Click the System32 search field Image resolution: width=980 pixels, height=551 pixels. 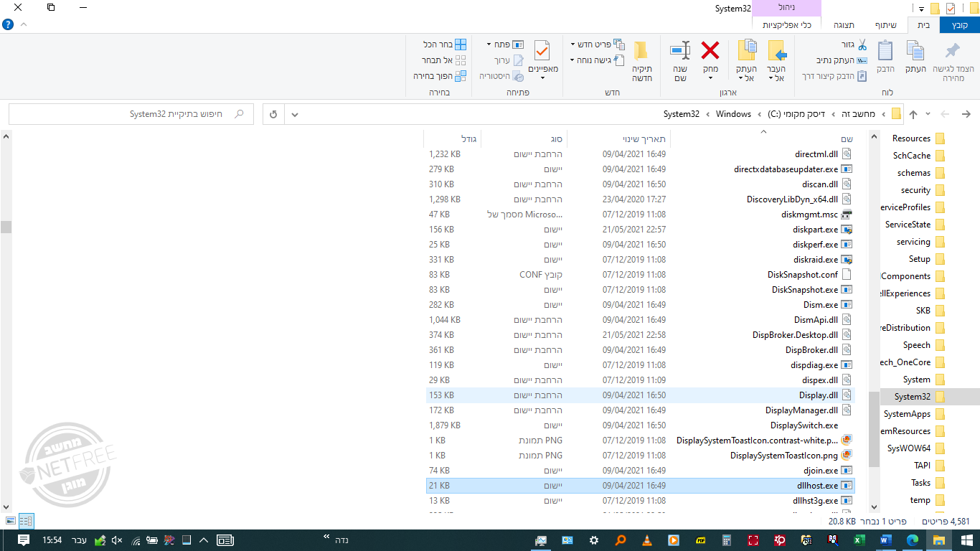[x=131, y=114]
